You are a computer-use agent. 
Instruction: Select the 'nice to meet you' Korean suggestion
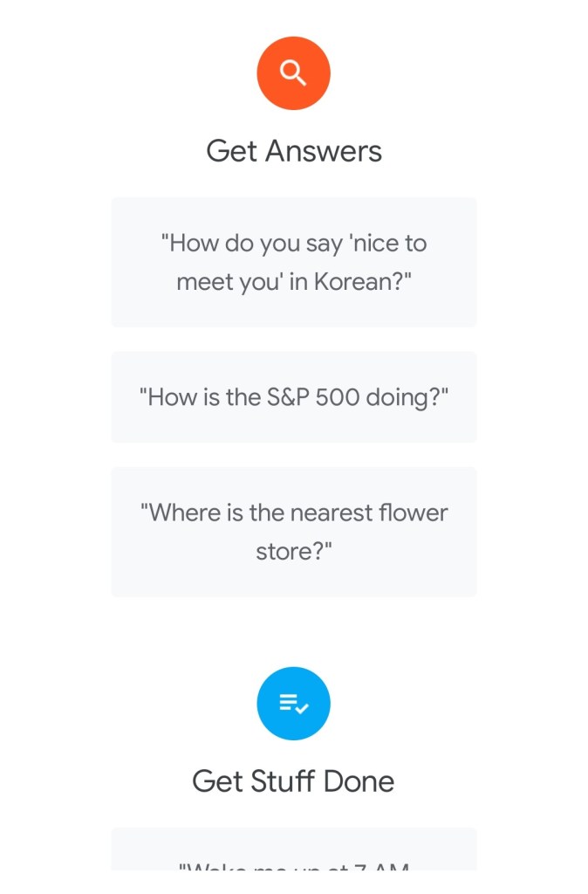[293, 262]
